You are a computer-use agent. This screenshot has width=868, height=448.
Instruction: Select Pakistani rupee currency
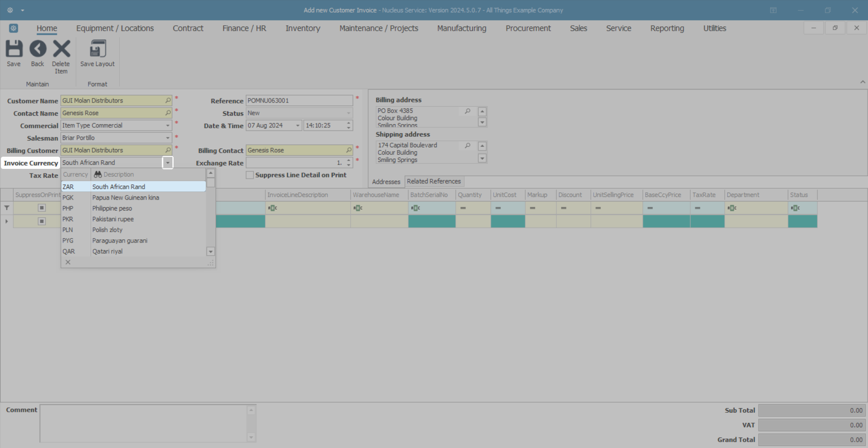[x=133, y=219]
